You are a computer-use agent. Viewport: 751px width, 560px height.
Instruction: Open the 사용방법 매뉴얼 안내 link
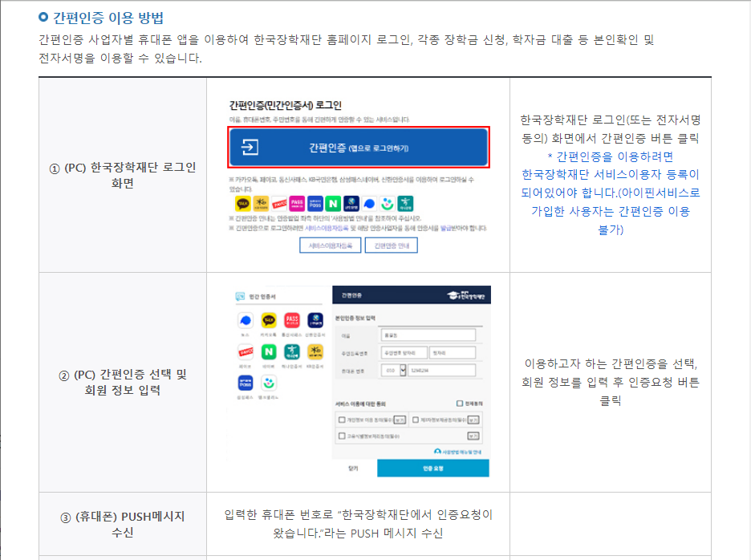tap(461, 452)
